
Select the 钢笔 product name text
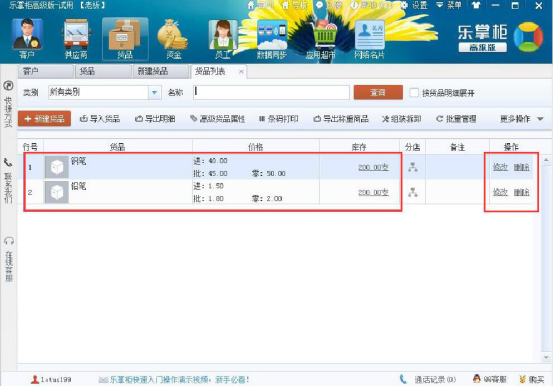[x=79, y=161]
